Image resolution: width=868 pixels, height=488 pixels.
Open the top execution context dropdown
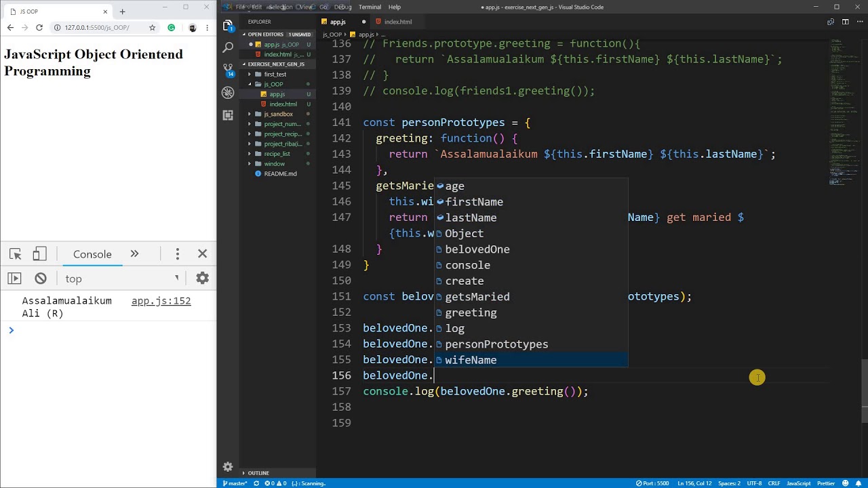pos(122,279)
